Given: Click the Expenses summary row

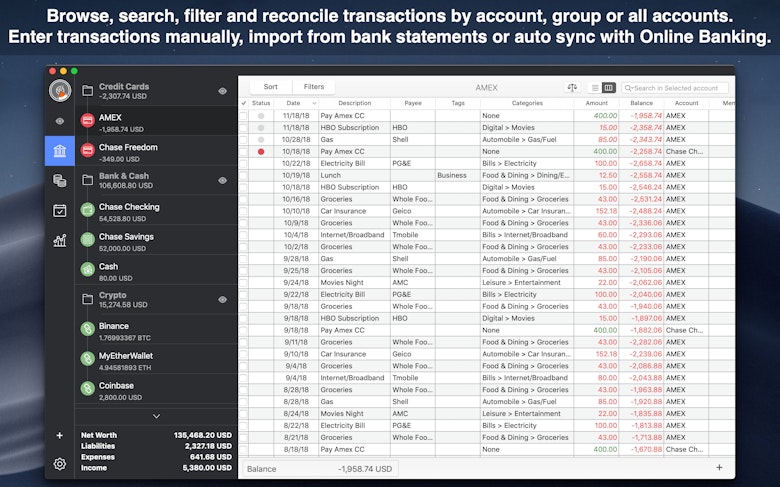Looking at the screenshot, I should click(156, 457).
